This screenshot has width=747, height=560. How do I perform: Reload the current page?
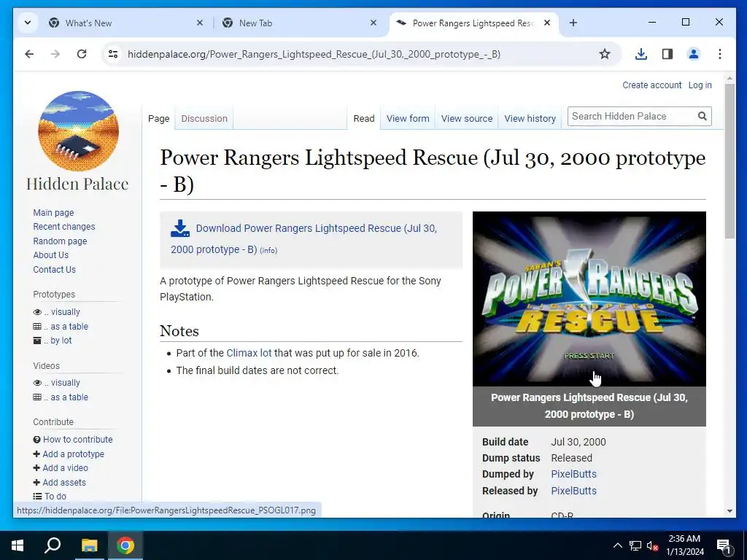point(82,54)
